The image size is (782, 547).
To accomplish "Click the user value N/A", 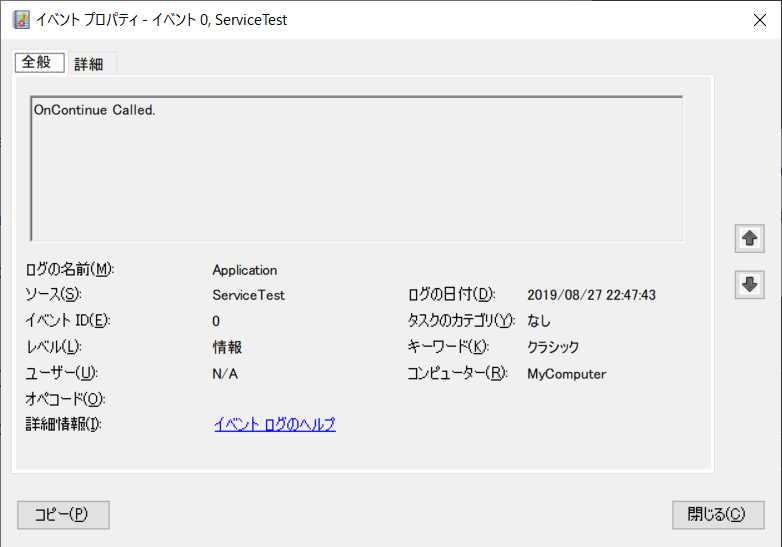I will tap(225, 374).
